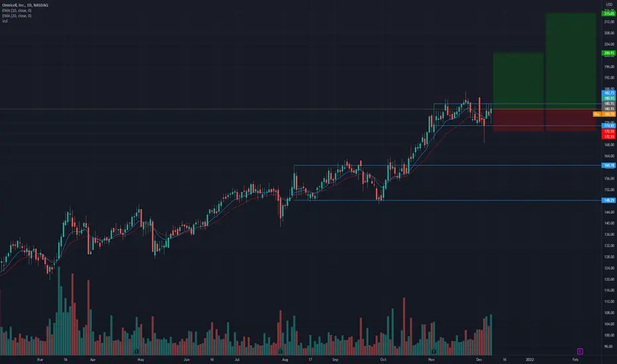Select the EMA (10, close, 0) indicator legend
The width and height of the screenshot is (617, 364).
[17, 11]
